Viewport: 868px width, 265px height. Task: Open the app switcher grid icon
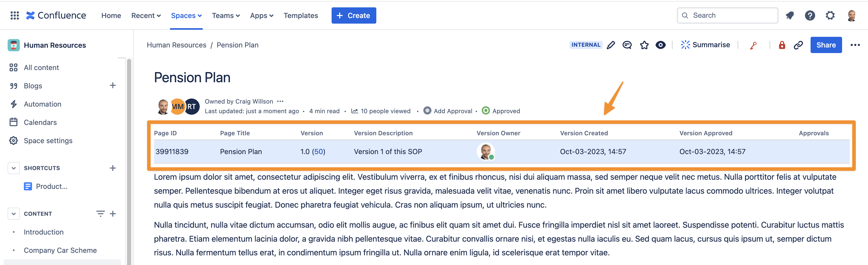14,15
